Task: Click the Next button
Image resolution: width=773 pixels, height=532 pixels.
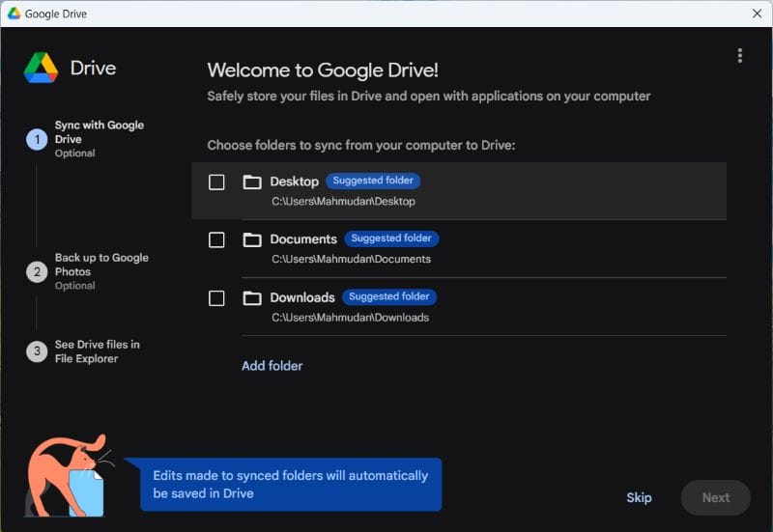Action: click(x=715, y=497)
